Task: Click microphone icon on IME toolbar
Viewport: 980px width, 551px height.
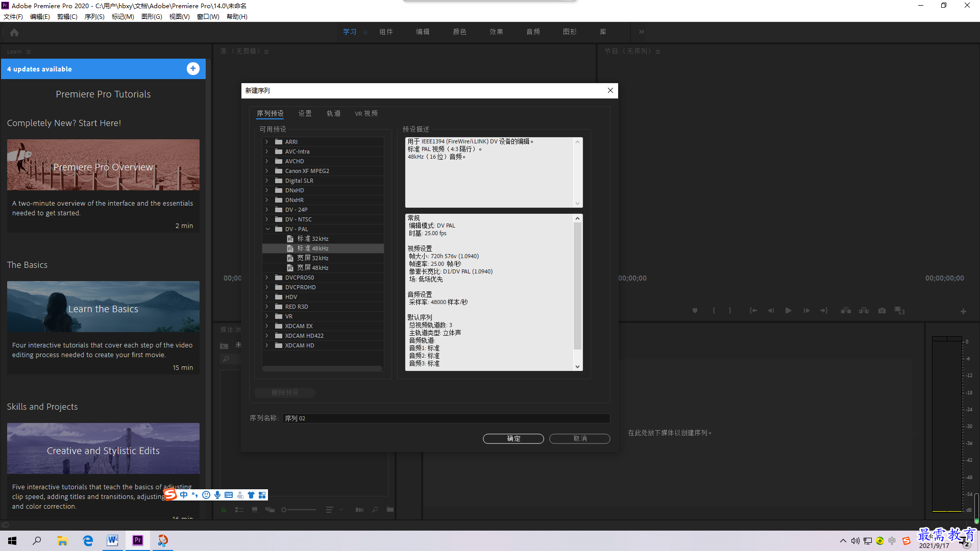Action: tap(217, 495)
